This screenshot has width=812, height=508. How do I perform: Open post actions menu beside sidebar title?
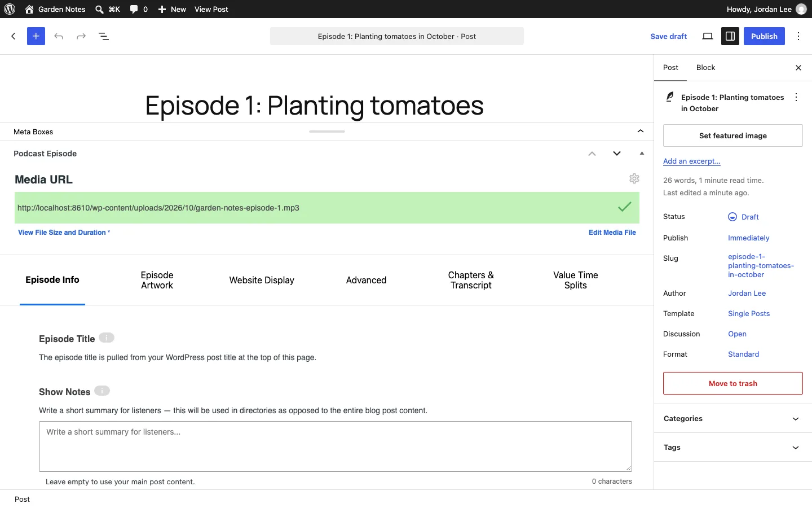pos(796,97)
